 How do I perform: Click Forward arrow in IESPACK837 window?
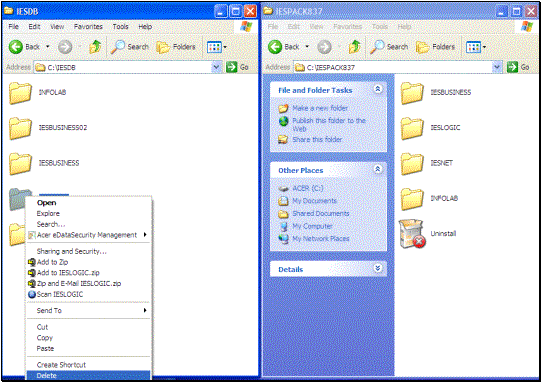point(324,47)
